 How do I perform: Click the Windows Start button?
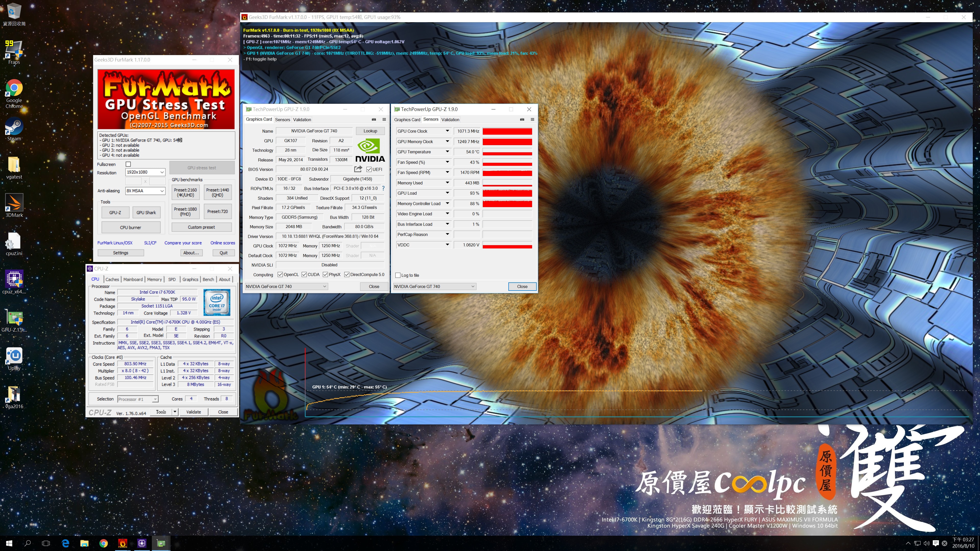point(9,543)
